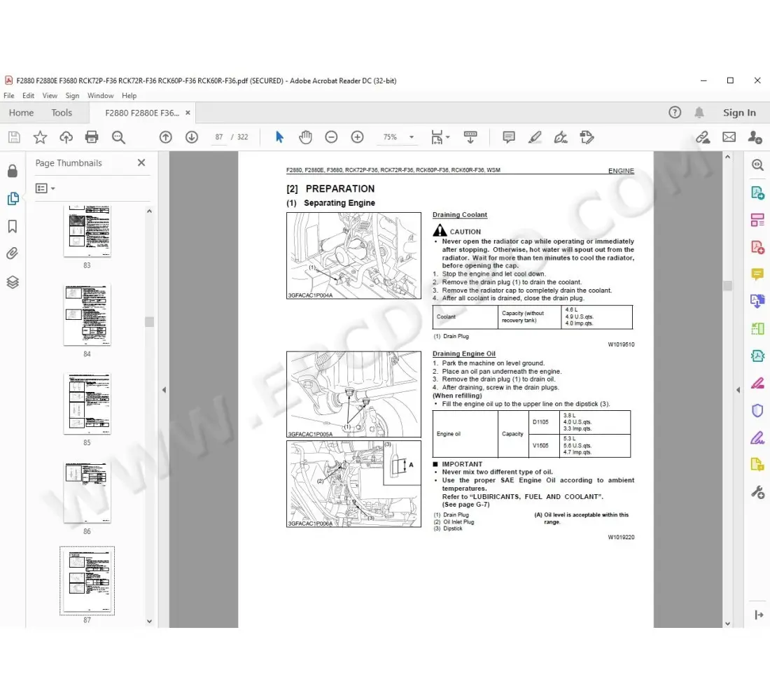Open the sign document pen tool
This screenshot has height=700, width=770.
(561, 137)
